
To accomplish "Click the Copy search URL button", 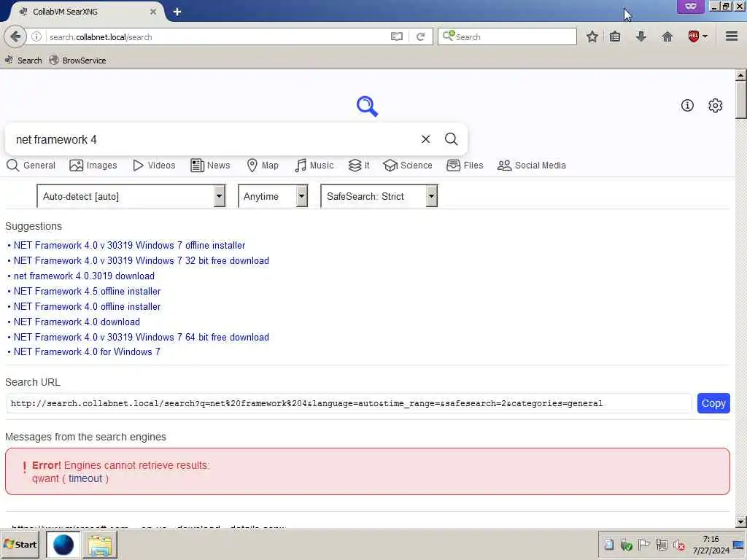I will (713, 403).
